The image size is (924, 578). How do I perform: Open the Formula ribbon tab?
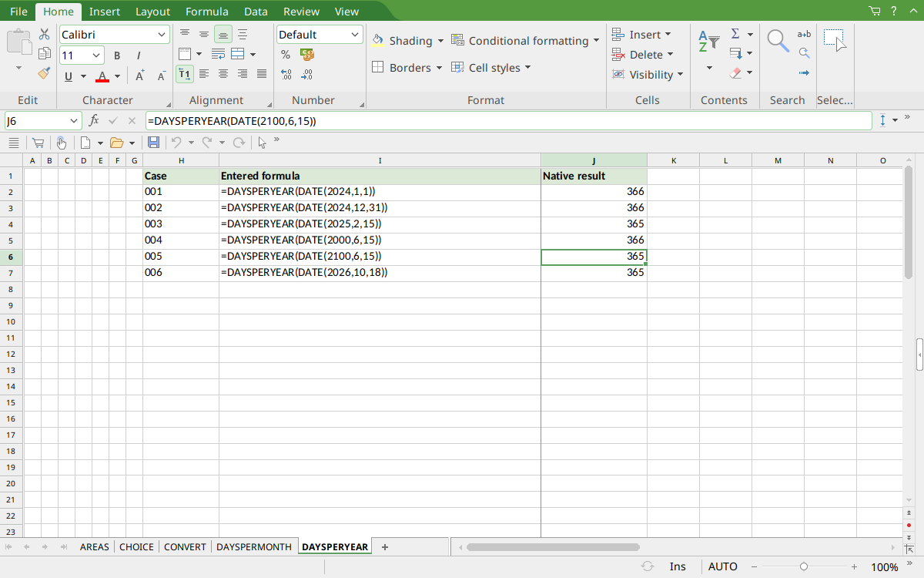[x=207, y=11]
